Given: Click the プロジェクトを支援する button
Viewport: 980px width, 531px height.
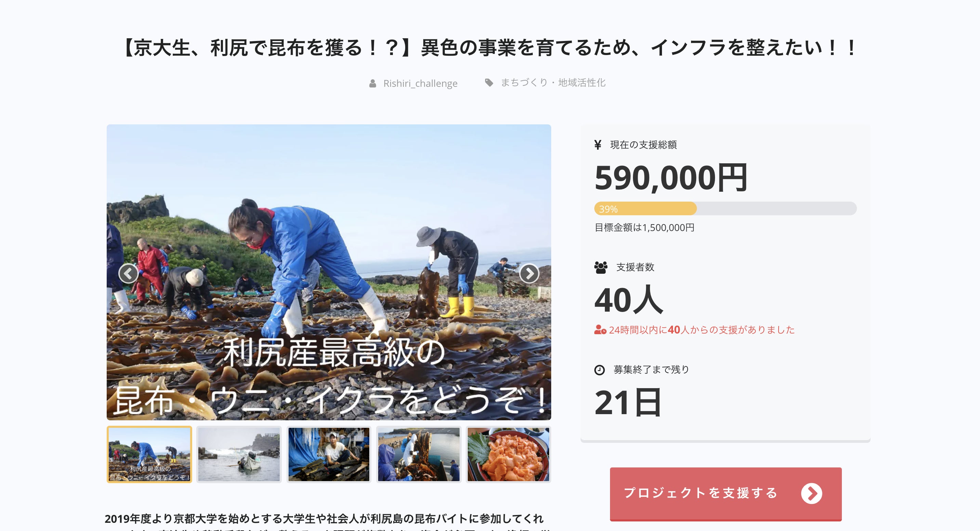Looking at the screenshot, I should [x=726, y=494].
